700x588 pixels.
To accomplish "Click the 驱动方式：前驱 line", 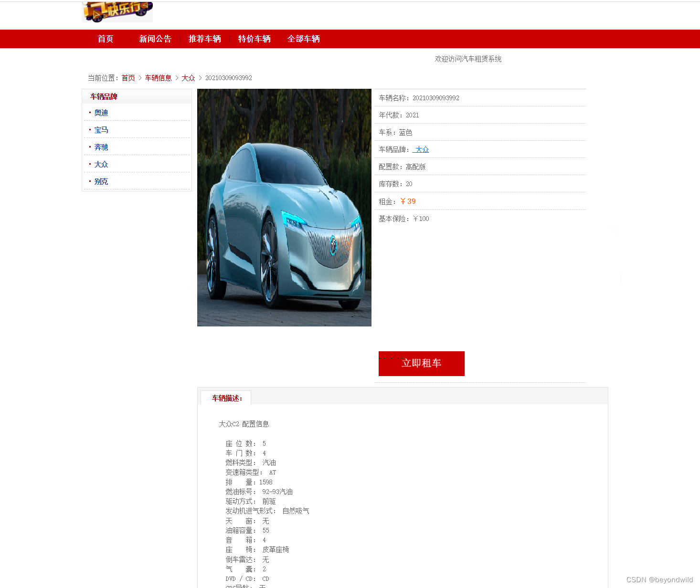I will 251,501.
